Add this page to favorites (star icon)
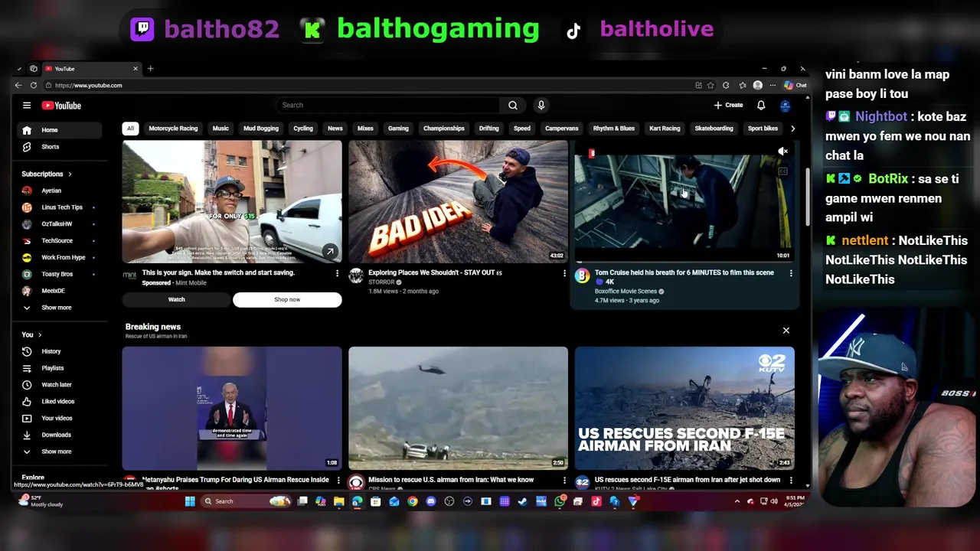Image resolution: width=980 pixels, height=551 pixels. 710,85
